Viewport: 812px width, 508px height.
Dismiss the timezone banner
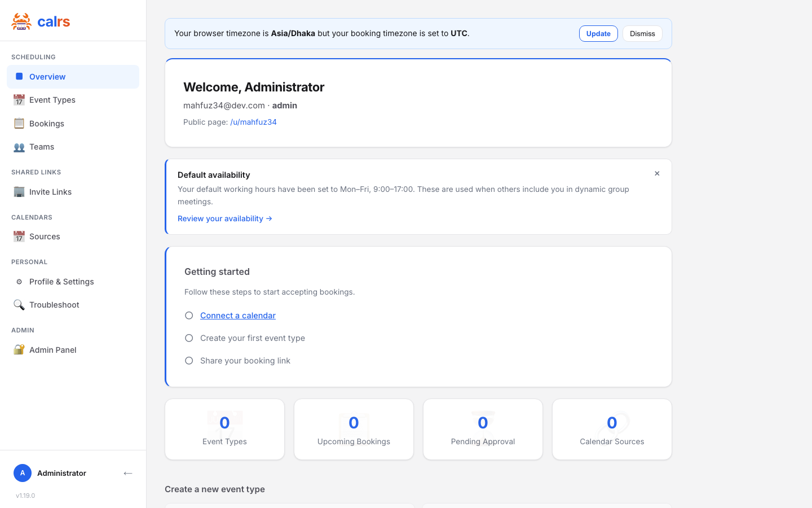coord(642,33)
